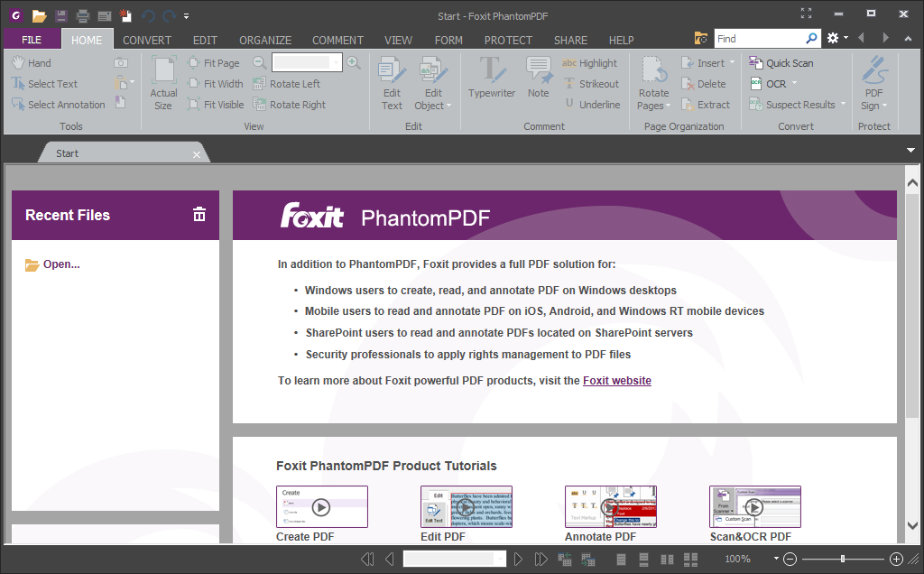Click the zoom out magnifier in ribbon
This screenshot has height=574, width=924.
pos(259,62)
